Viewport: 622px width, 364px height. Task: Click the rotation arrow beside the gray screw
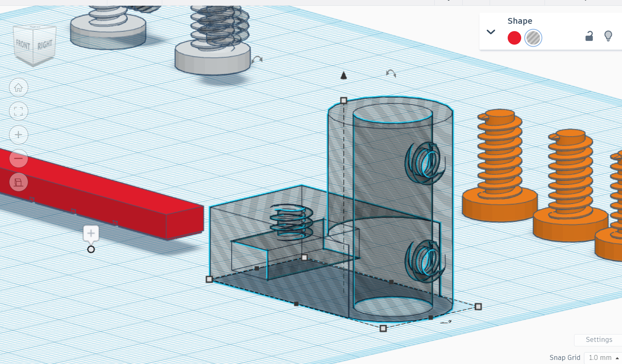point(257,60)
